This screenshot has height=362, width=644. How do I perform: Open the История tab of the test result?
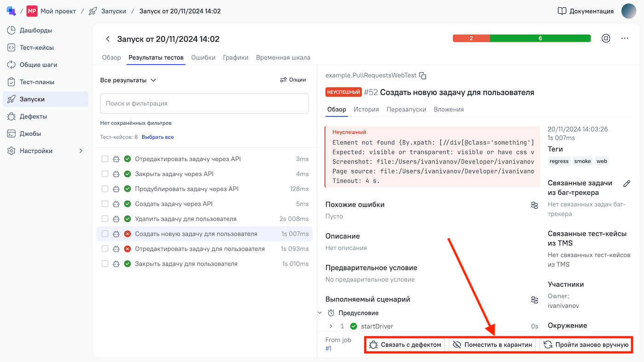(x=366, y=109)
